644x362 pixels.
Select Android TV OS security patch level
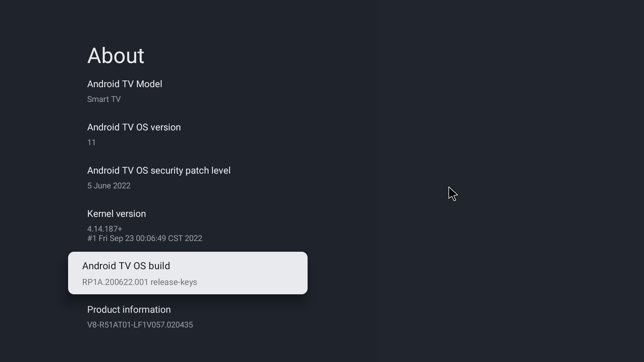159,171
